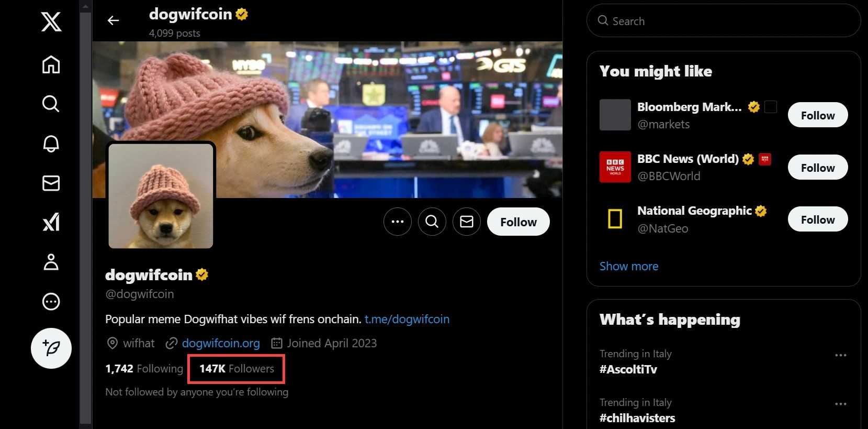Click the Bloomberg Markets verified badge

(x=754, y=107)
